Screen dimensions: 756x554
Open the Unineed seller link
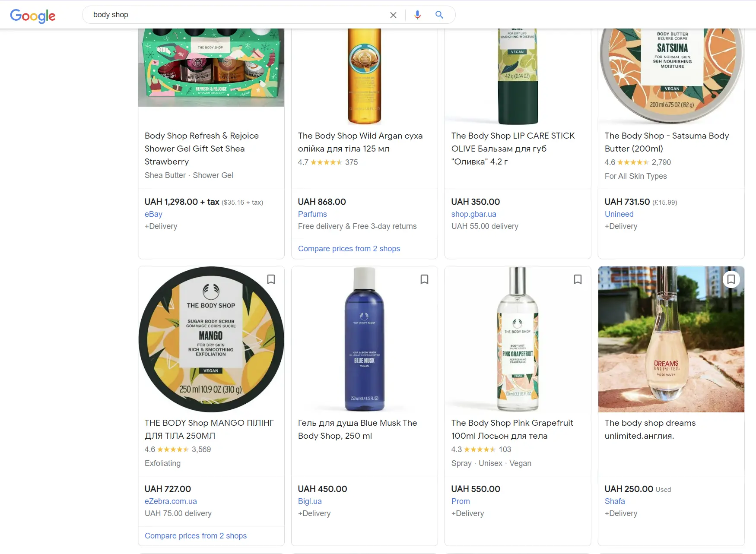(619, 214)
